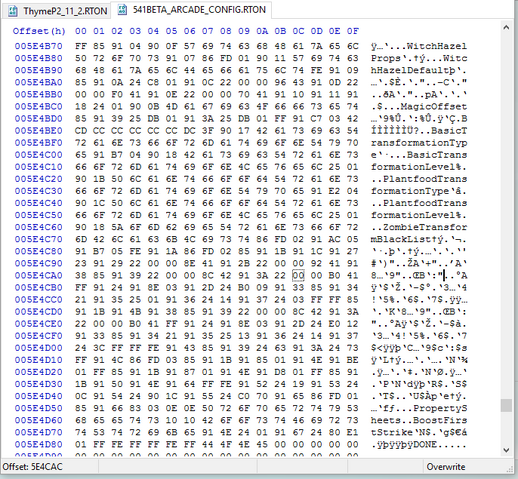Click the 0A column header
Viewport: 518px width, 479px height.
click(262, 31)
